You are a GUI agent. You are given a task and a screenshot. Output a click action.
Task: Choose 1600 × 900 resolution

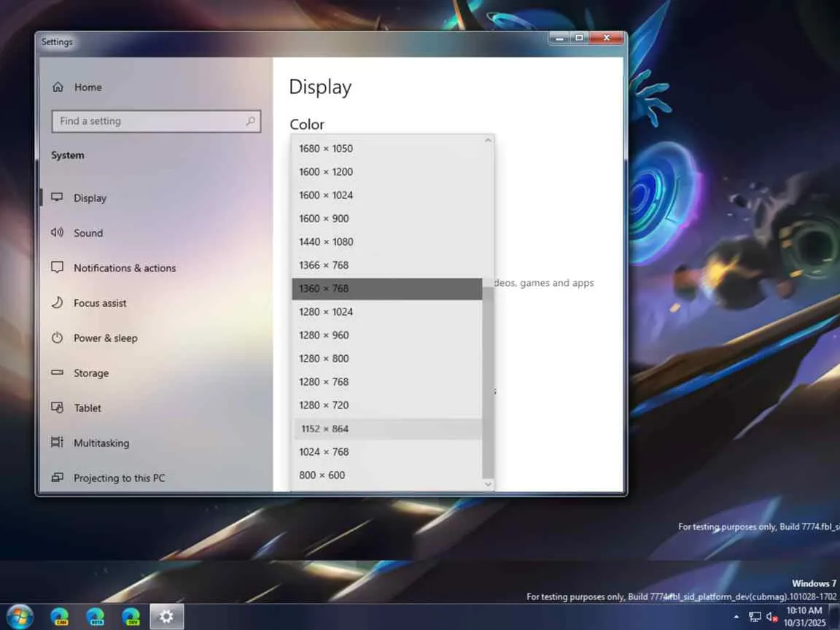pyautogui.click(x=386, y=219)
